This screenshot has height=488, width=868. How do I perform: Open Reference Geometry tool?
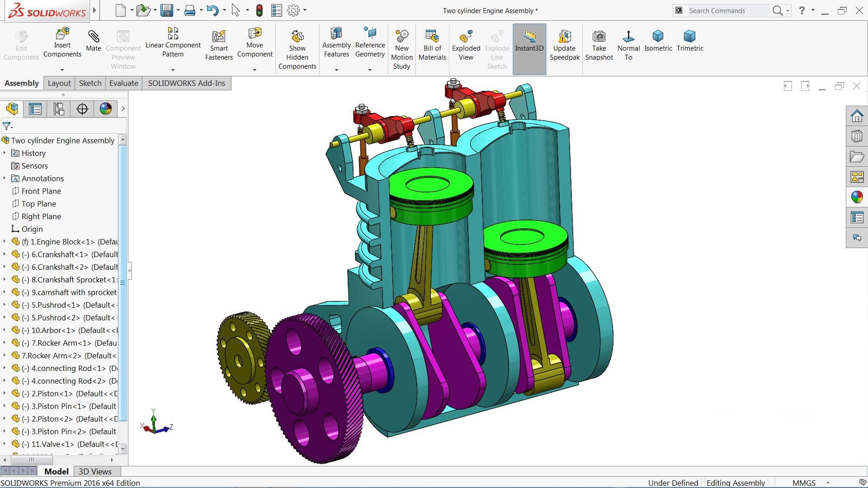tap(370, 43)
